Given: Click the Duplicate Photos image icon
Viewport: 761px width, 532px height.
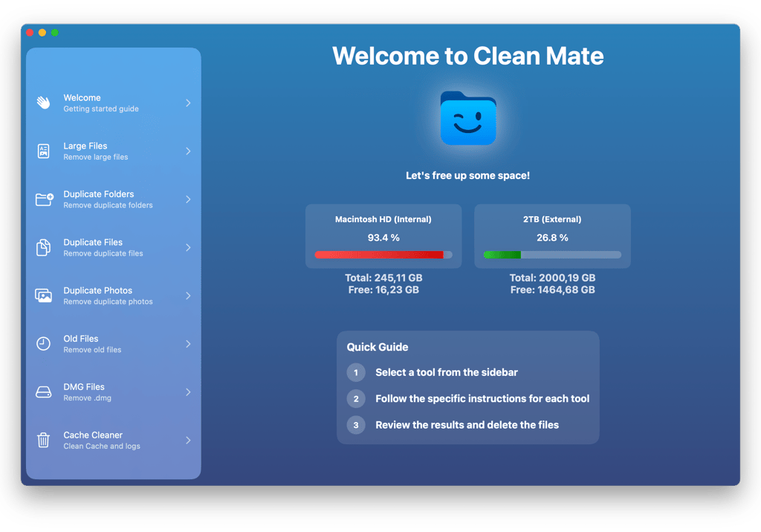Looking at the screenshot, I should click(44, 296).
